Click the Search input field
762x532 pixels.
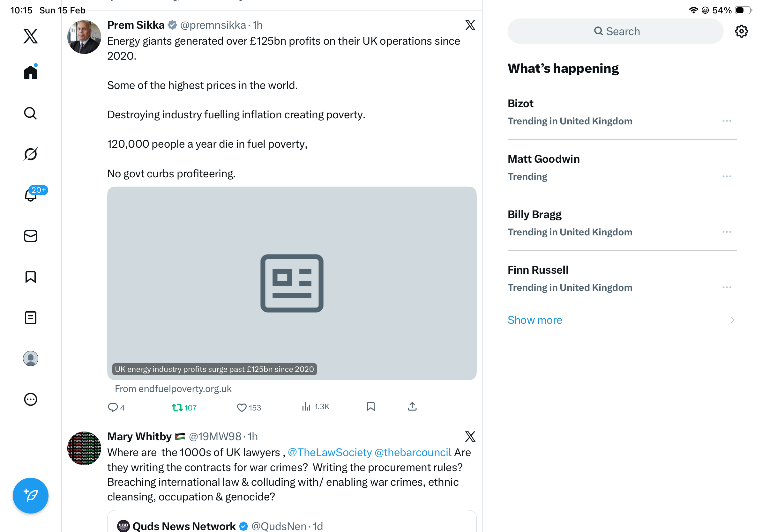pos(615,32)
